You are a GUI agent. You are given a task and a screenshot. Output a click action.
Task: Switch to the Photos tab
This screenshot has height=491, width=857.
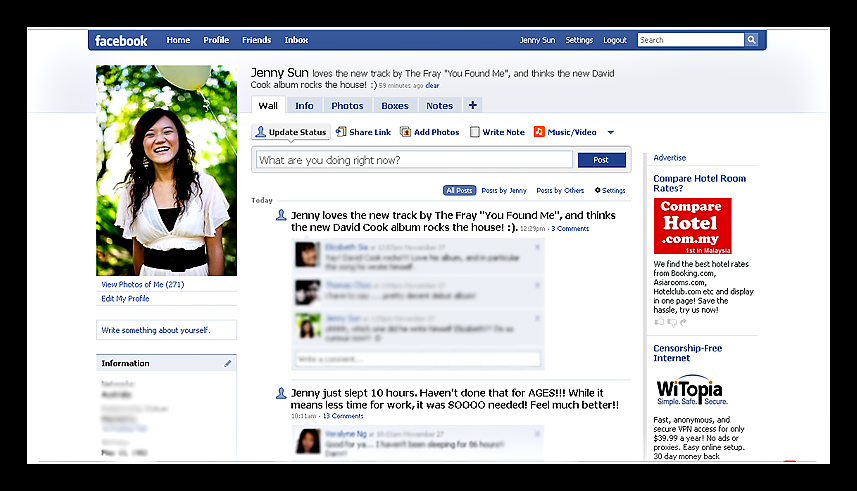[347, 106]
